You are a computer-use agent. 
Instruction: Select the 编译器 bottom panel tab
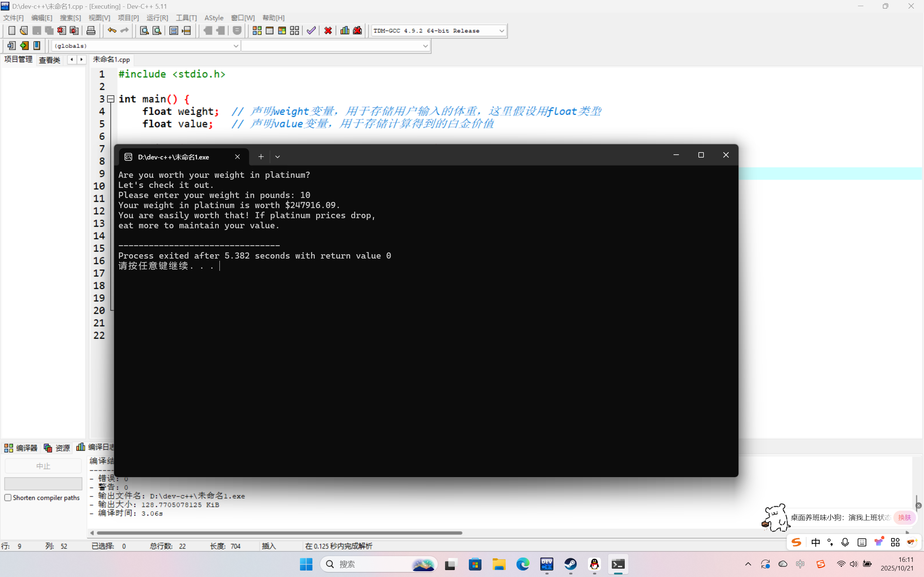click(x=21, y=448)
